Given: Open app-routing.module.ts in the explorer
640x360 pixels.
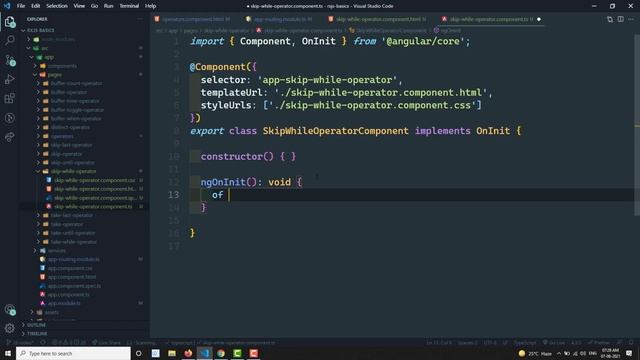Looking at the screenshot, I should (x=84, y=260).
